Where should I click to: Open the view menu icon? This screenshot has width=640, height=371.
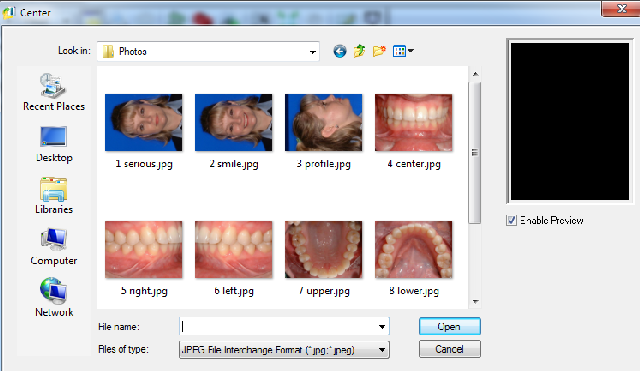pos(403,51)
